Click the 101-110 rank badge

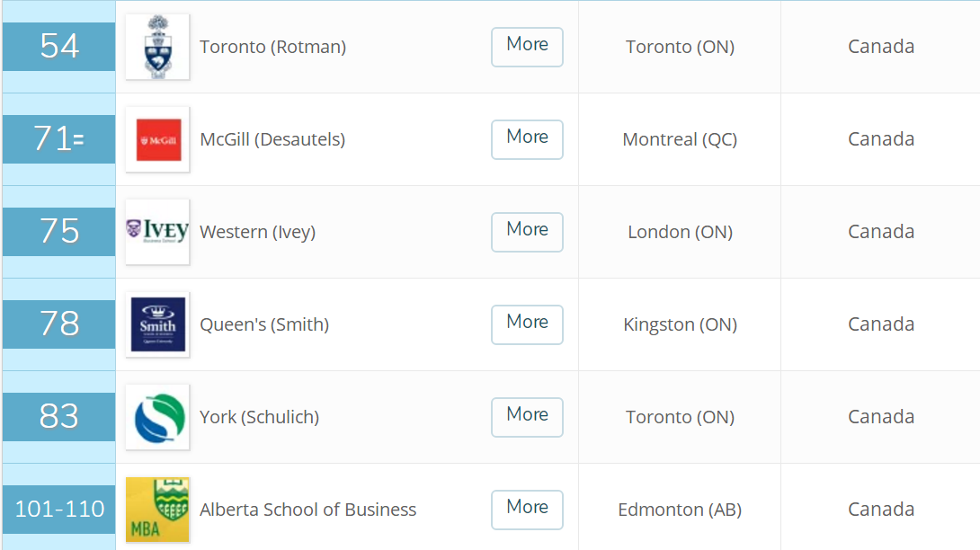click(59, 510)
